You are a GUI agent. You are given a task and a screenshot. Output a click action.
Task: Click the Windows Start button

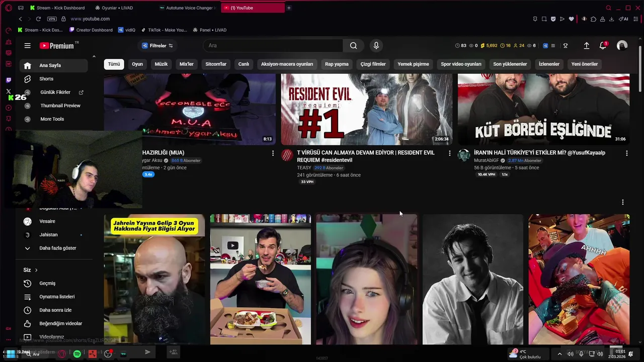10,354
